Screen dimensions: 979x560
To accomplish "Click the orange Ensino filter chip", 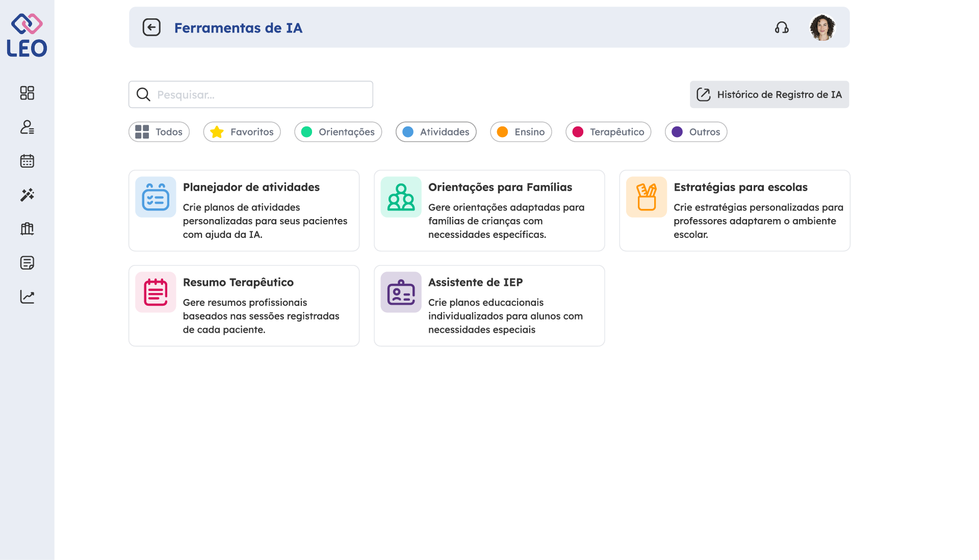I will point(521,132).
